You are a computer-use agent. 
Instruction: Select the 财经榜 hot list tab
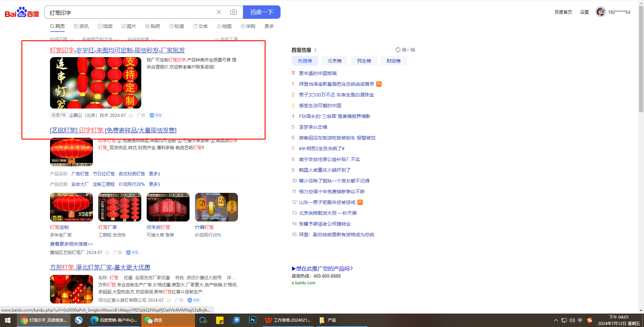(x=394, y=61)
